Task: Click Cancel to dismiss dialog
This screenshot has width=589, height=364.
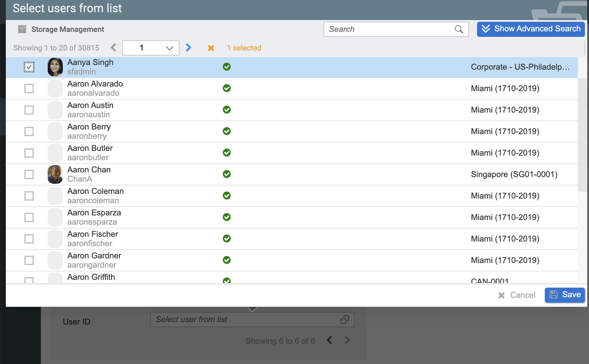Action: coord(517,295)
